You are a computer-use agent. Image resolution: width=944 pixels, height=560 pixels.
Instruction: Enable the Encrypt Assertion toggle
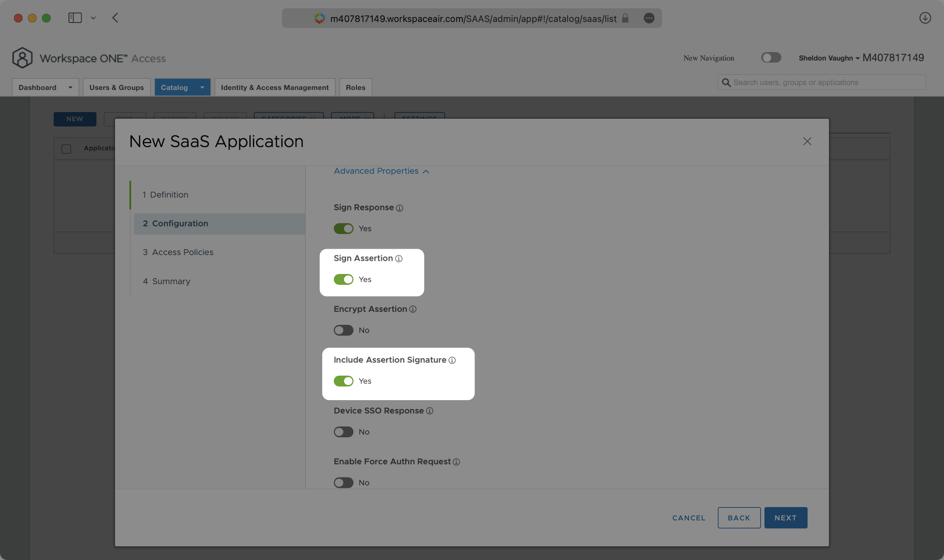click(343, 330)
